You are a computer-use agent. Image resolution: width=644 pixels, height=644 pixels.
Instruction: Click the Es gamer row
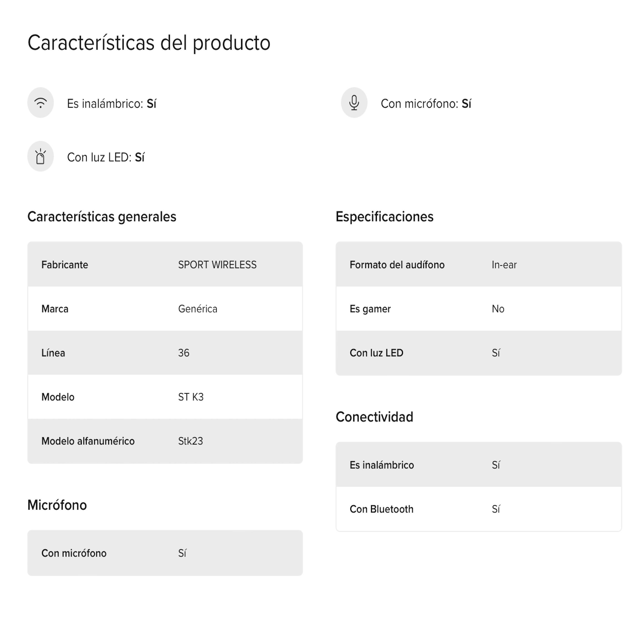(479, 309)
